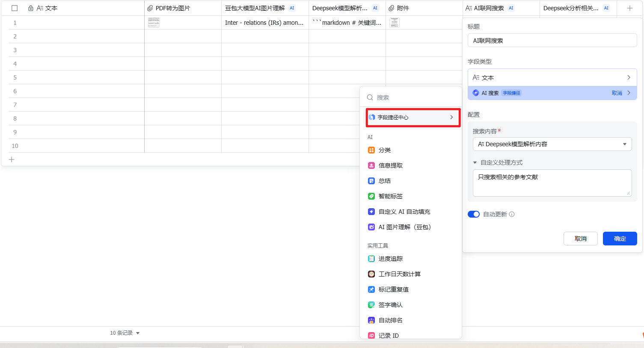Click the plus icon to add a column

coord(630,8)
